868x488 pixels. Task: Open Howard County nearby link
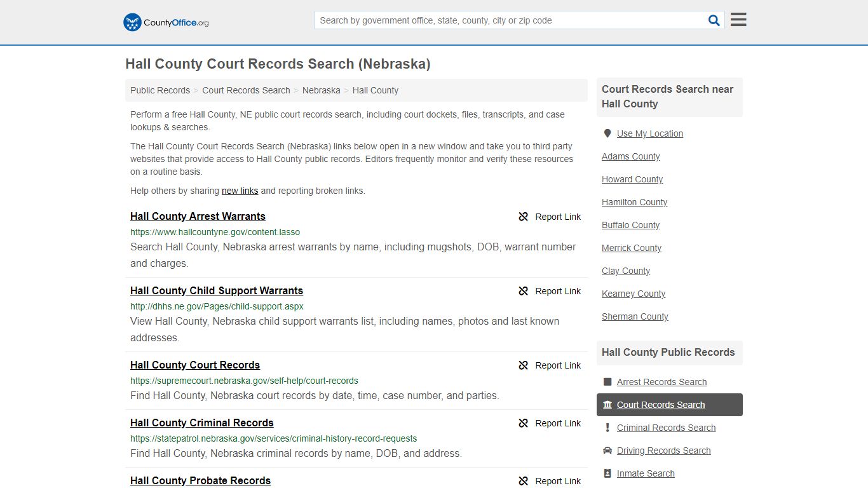[632, 179]
